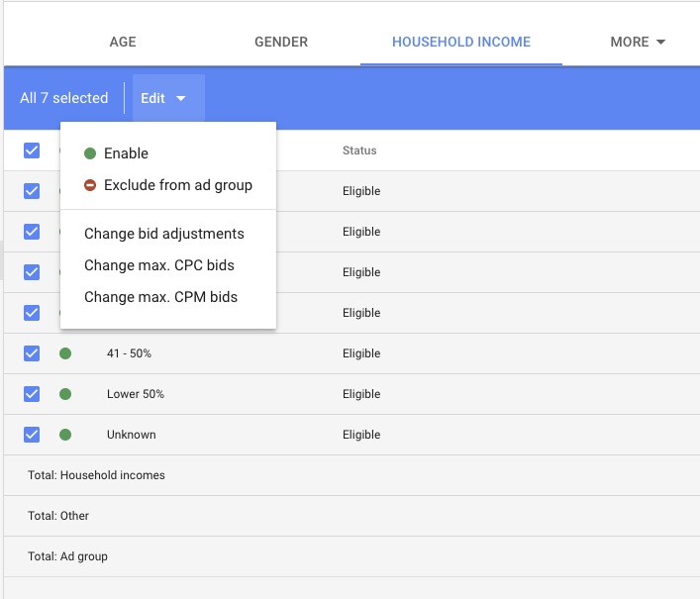
Task: Click green status dot for Unknown row
Action: 65,435
